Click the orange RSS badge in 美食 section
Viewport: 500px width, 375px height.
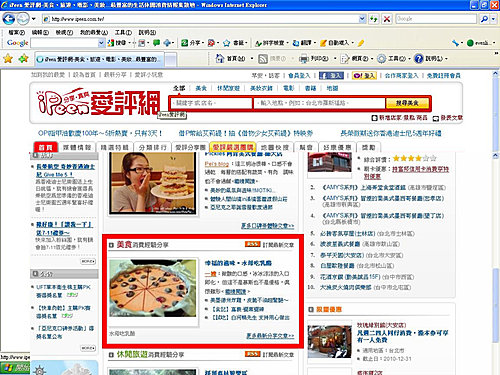coord(252,244)
